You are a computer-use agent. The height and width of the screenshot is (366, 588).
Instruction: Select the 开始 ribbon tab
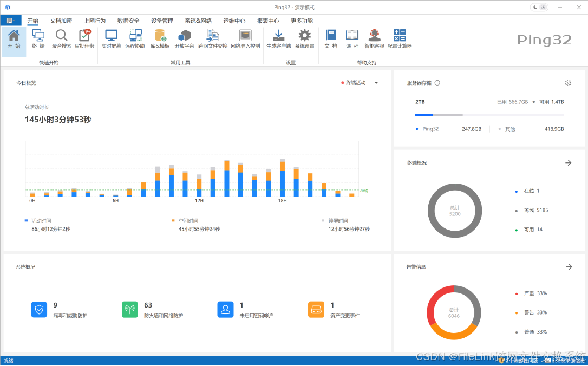pyautogui.click(x=32, y=21)
